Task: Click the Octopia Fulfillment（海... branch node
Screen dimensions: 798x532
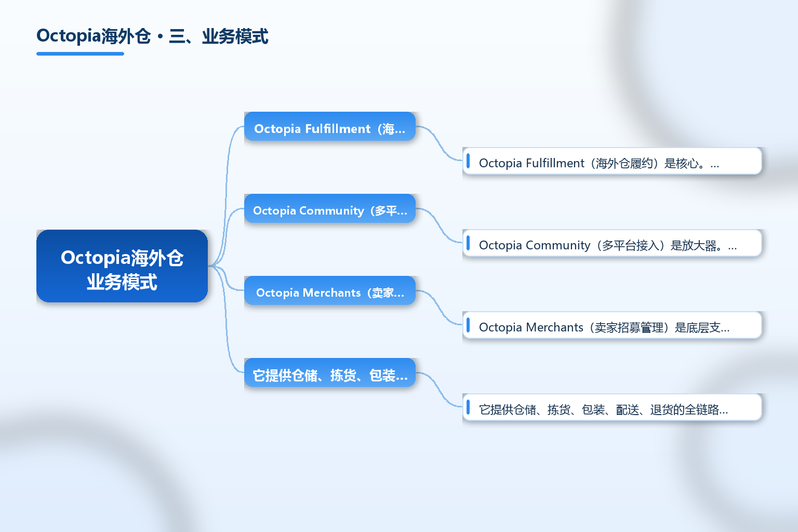Action: coord(330,126)
